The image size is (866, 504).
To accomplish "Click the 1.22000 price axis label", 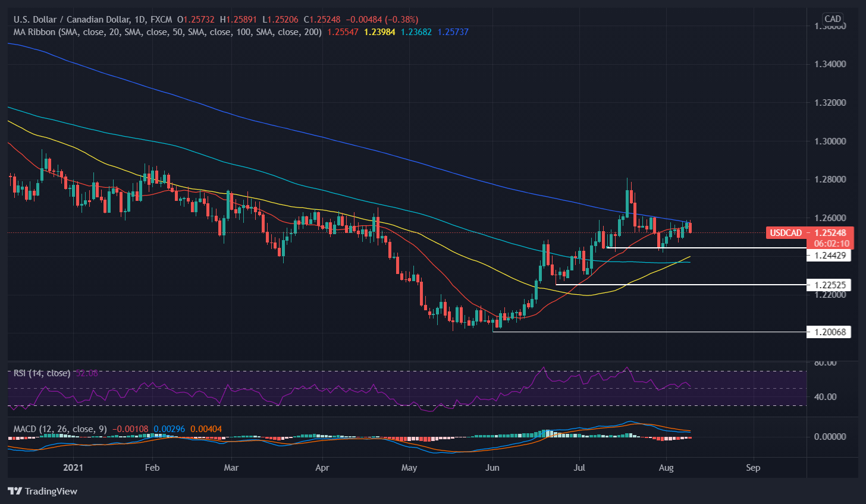I will click(830, 295).
